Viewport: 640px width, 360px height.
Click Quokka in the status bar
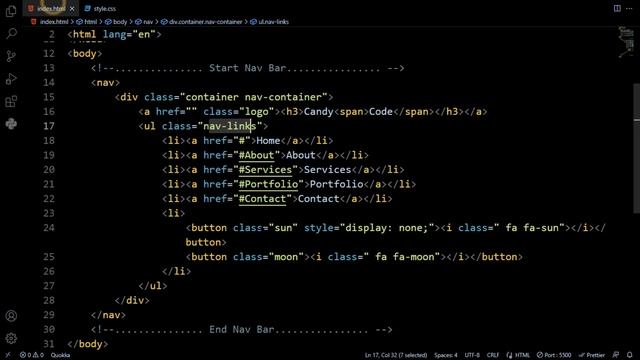(60, 355)
